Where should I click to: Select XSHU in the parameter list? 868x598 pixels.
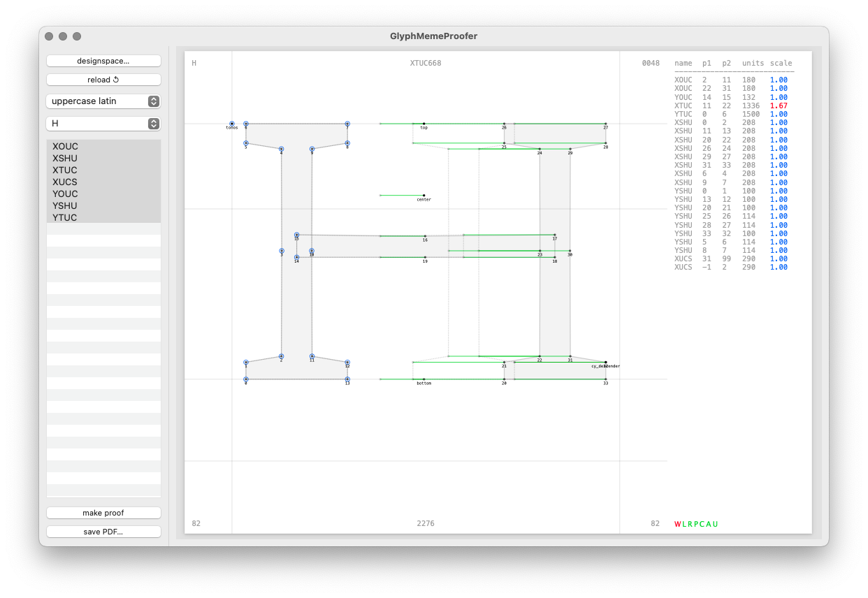65,159
